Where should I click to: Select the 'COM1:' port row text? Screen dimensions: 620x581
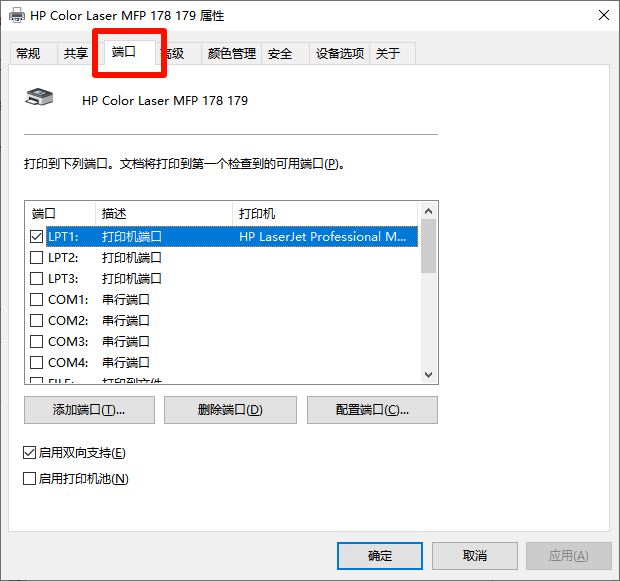[x=68, y=300]
